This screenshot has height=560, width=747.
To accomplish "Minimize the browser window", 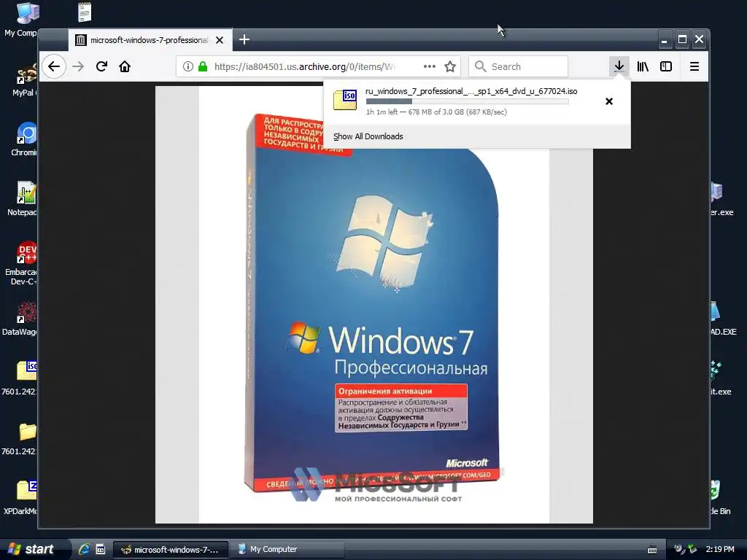I will tap(665, 40).
